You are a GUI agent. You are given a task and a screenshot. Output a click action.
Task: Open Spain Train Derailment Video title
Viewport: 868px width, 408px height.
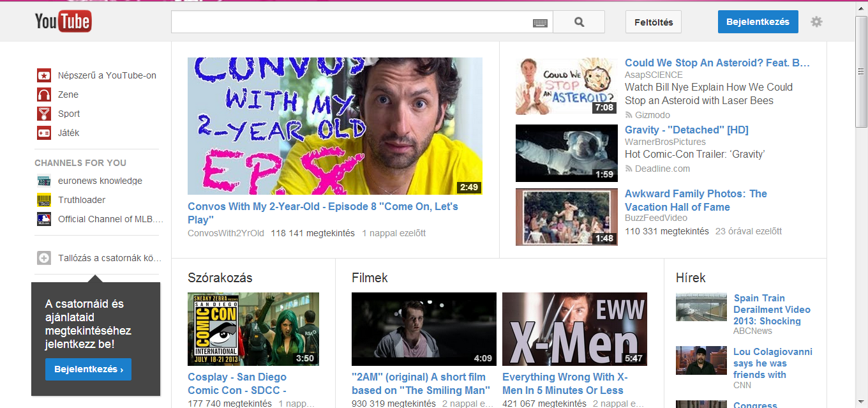pos(772,310)
